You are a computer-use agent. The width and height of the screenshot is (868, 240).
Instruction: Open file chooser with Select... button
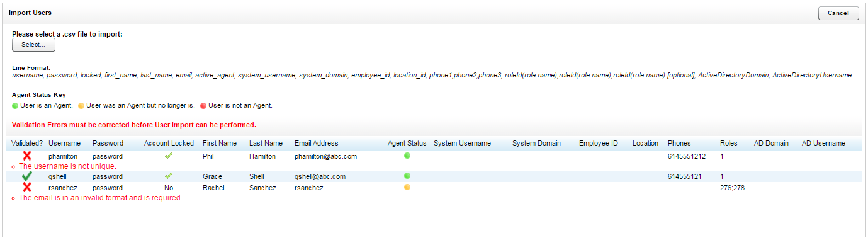pos(33,45)
